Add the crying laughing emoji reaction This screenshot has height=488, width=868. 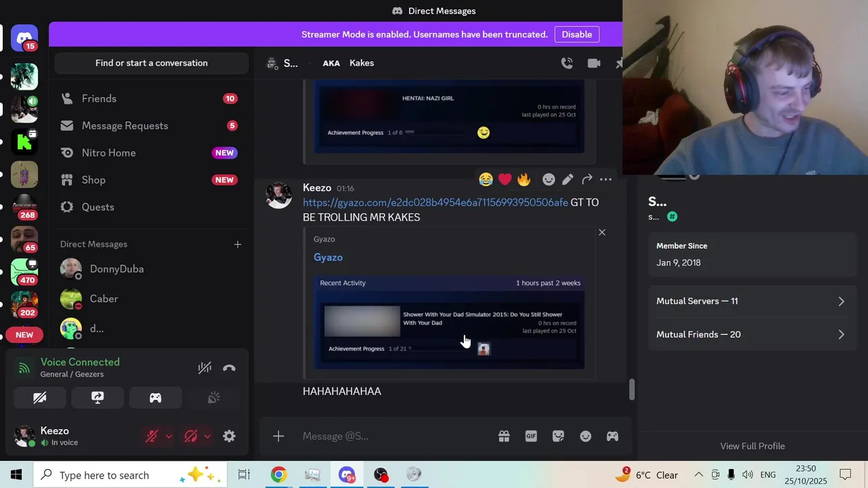click(x=486, y=180)
